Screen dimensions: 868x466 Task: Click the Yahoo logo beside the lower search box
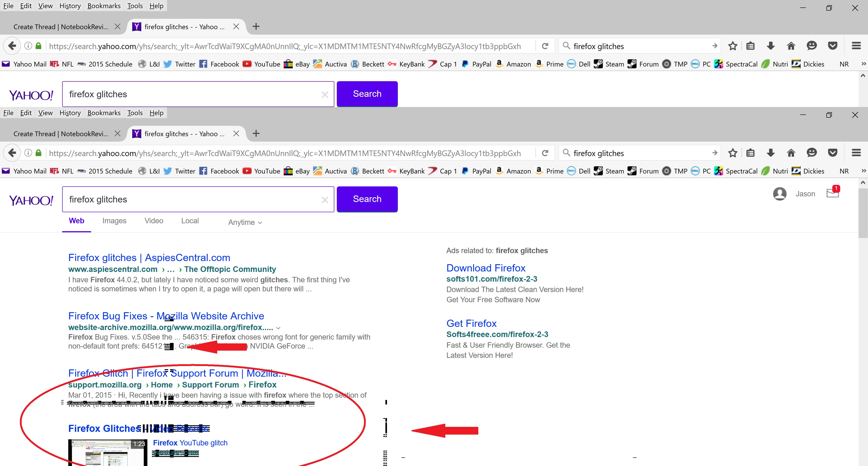point(31,200)
